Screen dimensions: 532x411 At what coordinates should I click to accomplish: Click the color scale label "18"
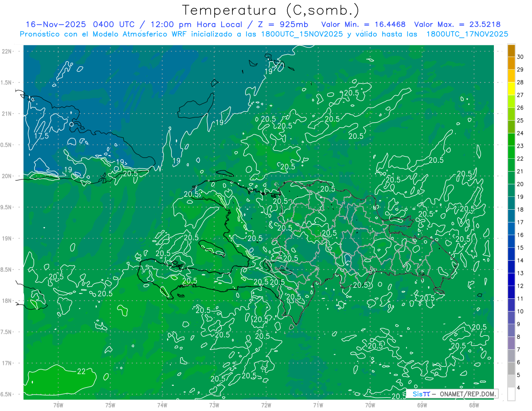[520, 209]
